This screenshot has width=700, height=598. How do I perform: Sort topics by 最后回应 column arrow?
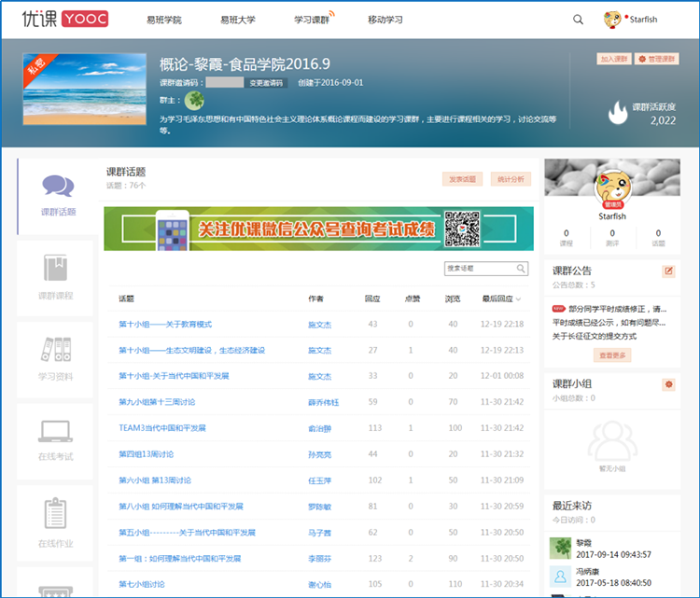click(519, 299)
